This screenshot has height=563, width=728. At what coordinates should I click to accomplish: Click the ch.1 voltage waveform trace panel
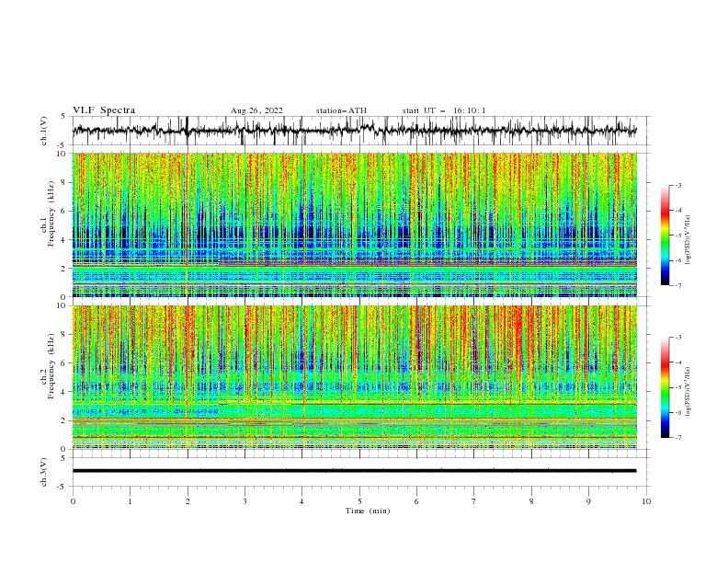(360, 131)
